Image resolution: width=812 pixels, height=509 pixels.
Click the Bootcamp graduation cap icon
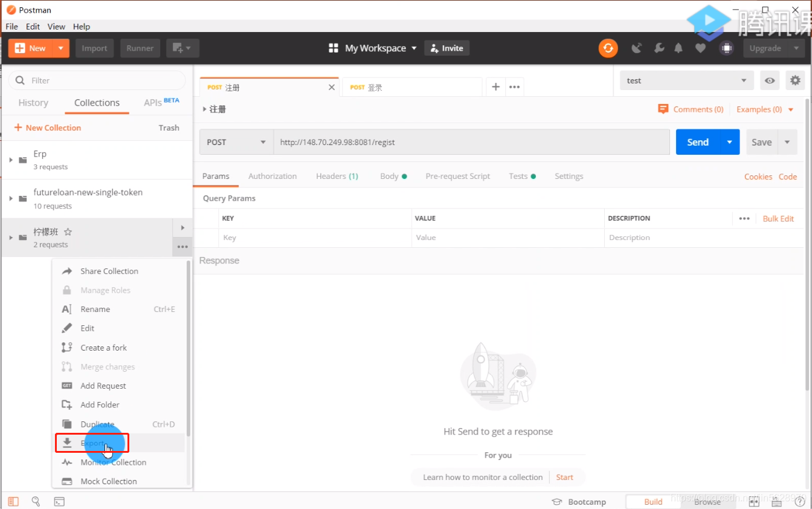pos(557,502)
